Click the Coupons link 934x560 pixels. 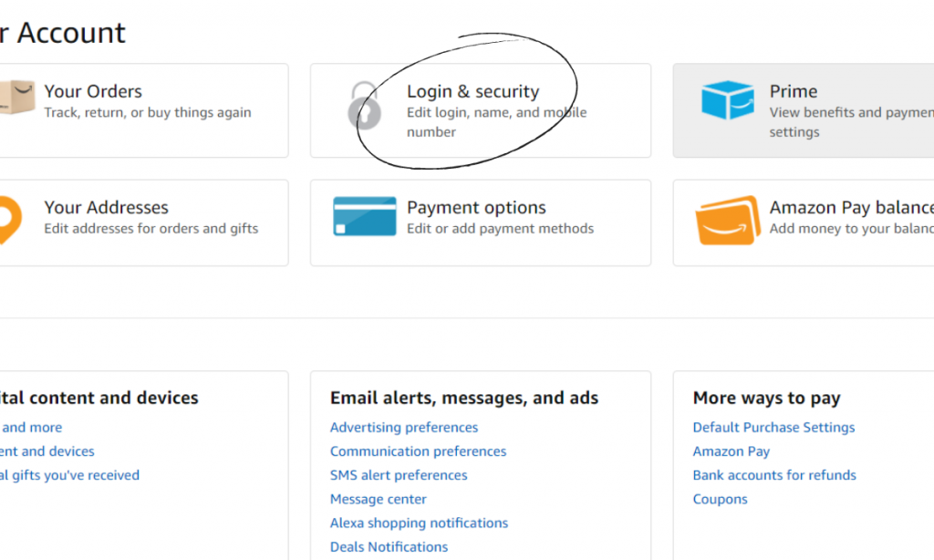(720, 499)
